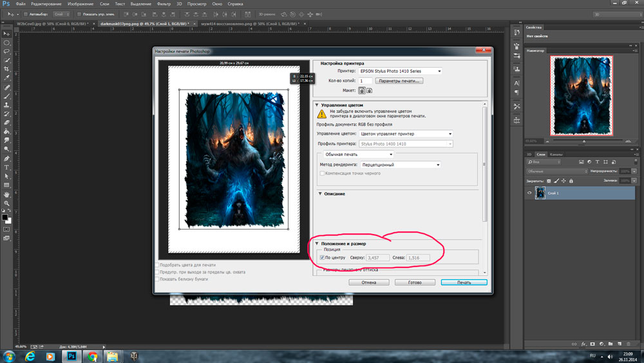
Task: Open the Character panel icon
Action: (x=516, y=83)
